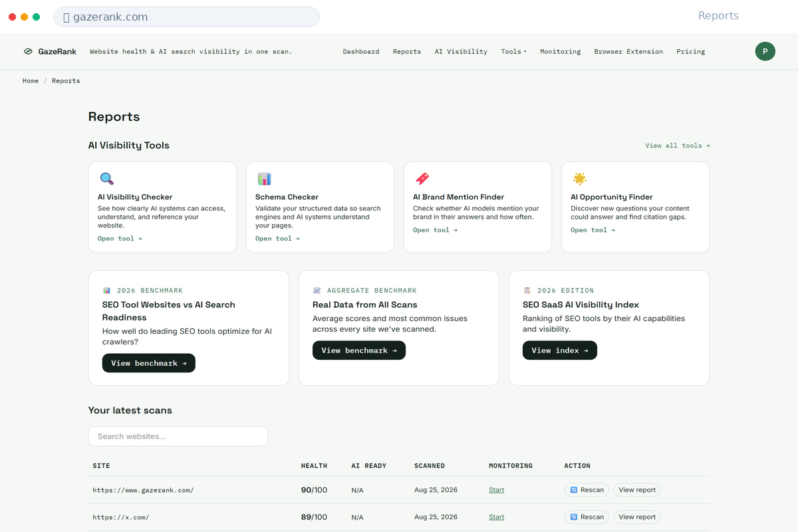Click the 89/100 health score

[315, 517]
